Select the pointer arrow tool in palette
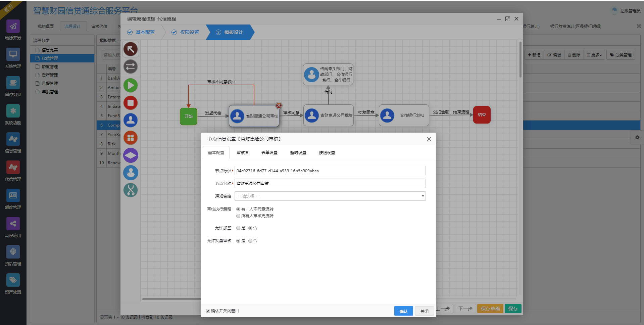644x325 pixels. click(x=131, y=49)
